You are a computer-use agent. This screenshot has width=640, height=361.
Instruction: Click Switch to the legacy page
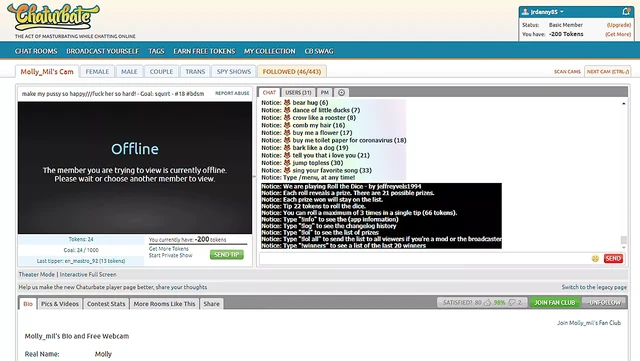[x=594, y=287]
